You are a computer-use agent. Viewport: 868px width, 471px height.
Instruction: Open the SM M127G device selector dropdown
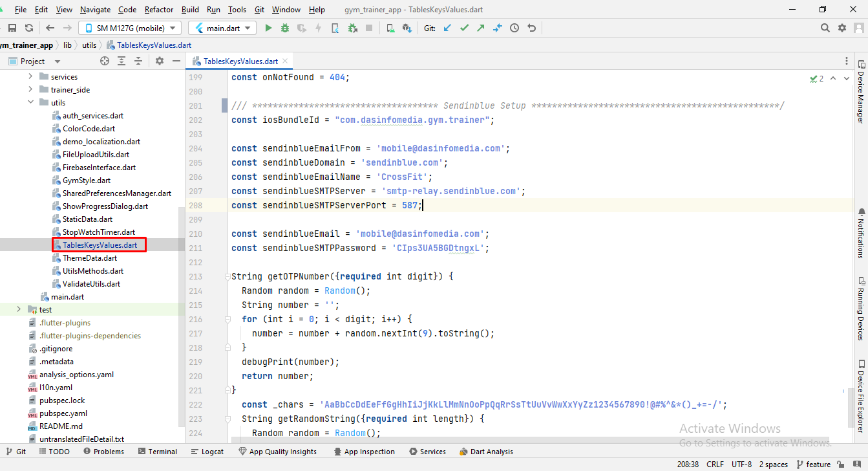[x=130, y=28]
